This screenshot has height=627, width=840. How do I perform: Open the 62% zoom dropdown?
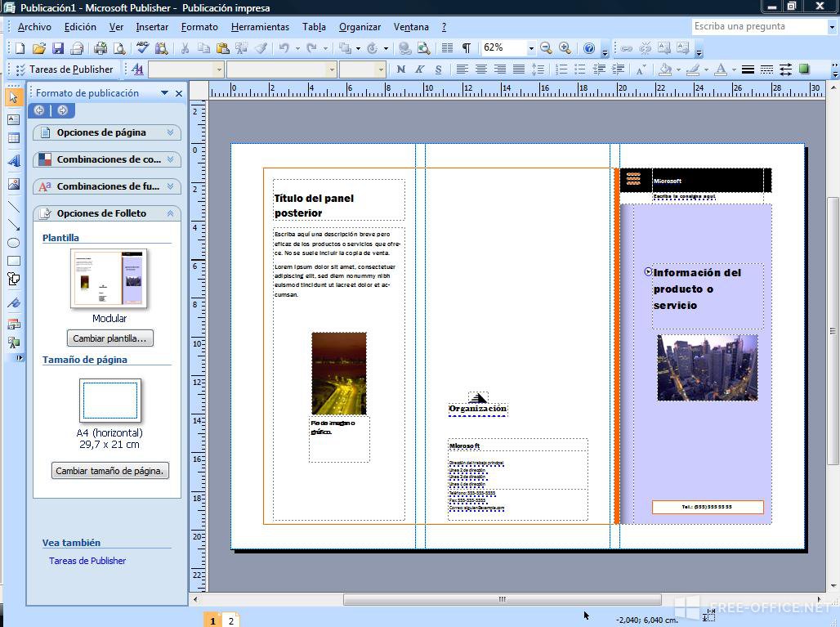tap(530, 48)
